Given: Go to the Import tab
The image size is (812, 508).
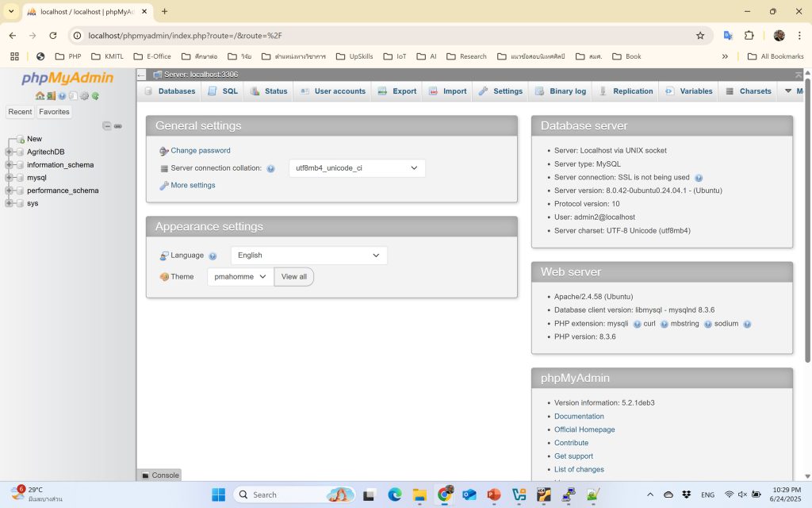Looking at the screenshot, I should tap(448, 91).
